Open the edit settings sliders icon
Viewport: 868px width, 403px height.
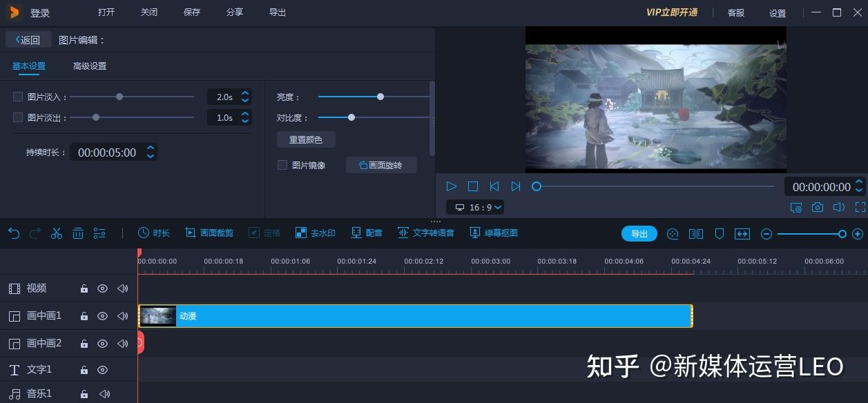(99, 233)
